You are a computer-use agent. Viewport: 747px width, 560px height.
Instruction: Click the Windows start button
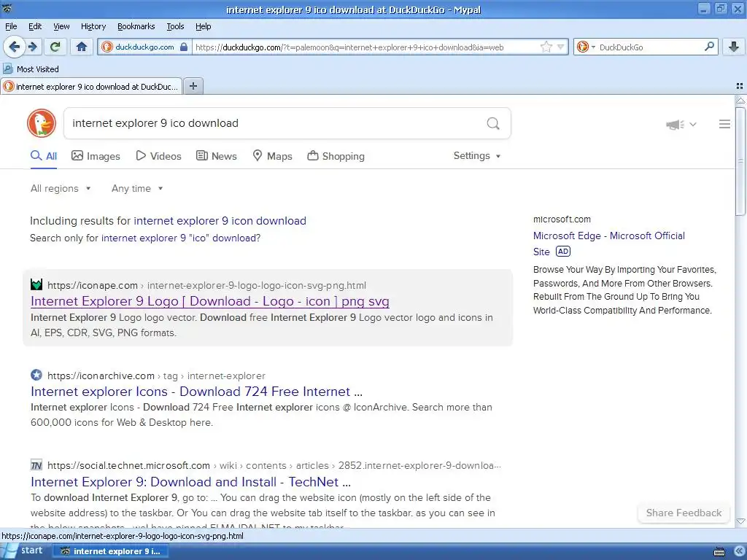coord(23,551)
